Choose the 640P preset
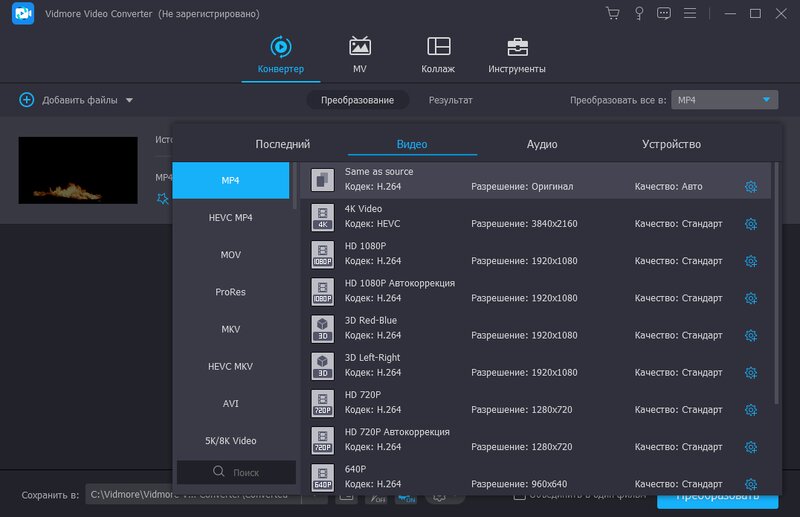This screenshot has height=517, width=800. (x=535, y=477)
